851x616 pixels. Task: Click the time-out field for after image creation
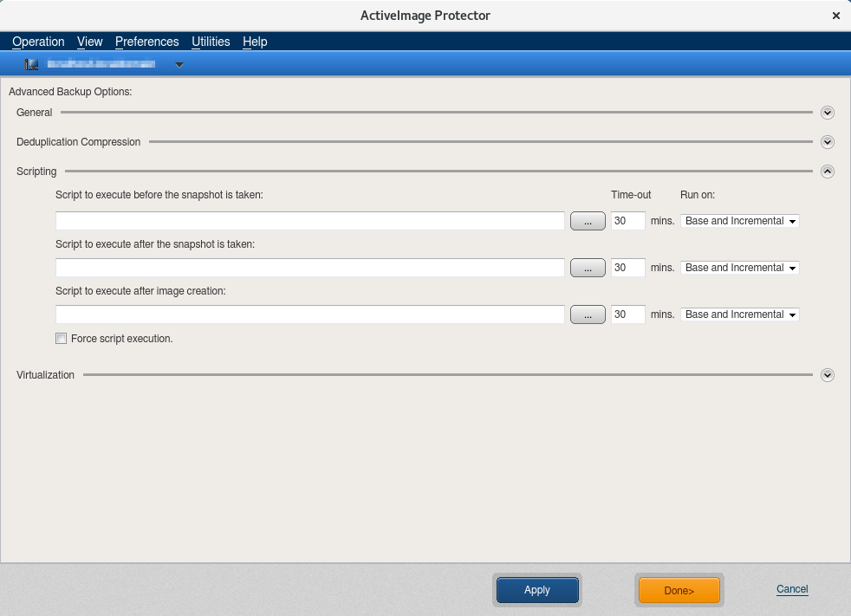tap(627, 314)
